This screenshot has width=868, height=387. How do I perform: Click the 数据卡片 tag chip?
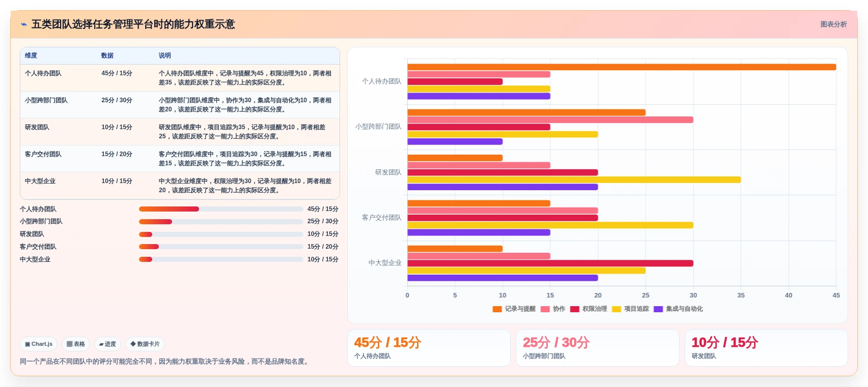coord(145,344)
